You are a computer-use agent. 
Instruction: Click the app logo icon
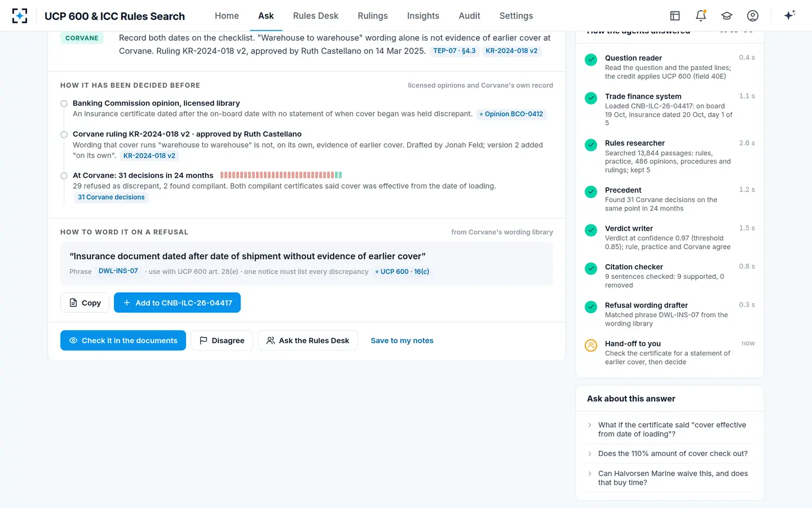(20, 16)
